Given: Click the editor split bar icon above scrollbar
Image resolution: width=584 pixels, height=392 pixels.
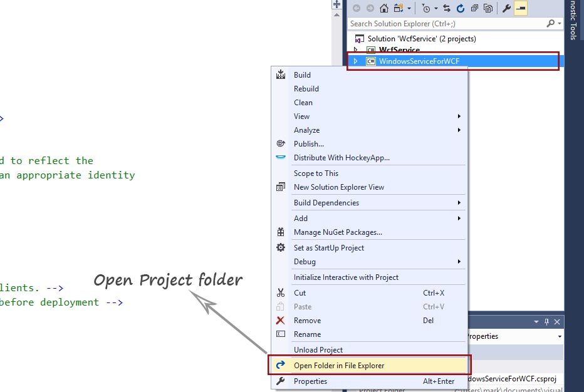Looking at the screenshot, I should (x=336, y=4).
